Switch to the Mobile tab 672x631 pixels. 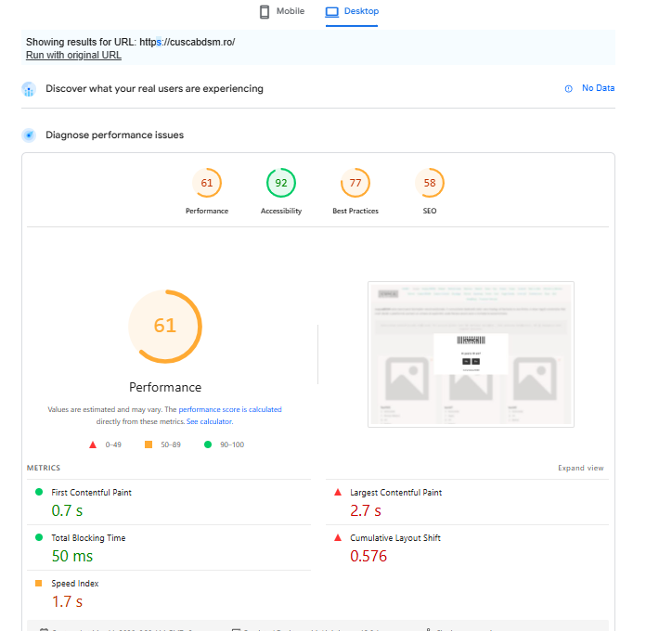point(281,12)
